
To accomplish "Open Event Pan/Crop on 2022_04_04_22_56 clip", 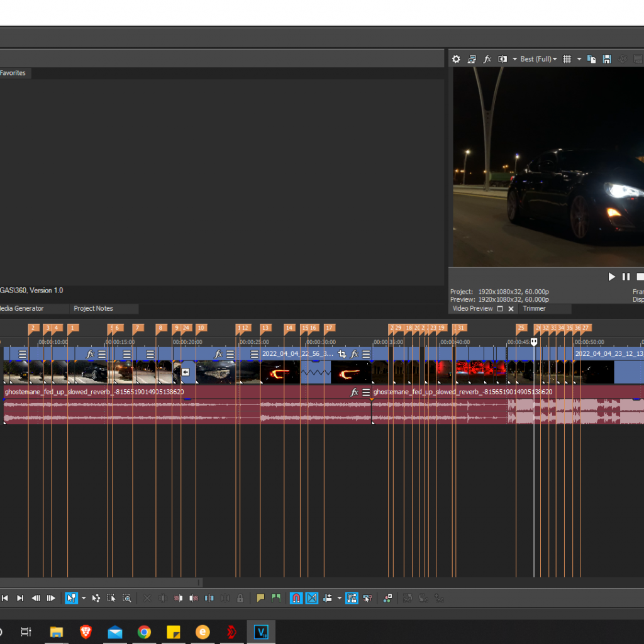I will [342, 353].
